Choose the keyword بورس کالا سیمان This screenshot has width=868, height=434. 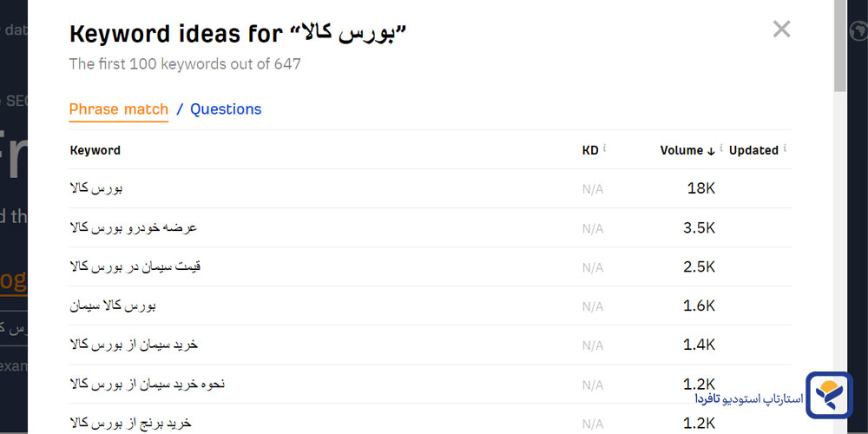(x=113, y=306)
